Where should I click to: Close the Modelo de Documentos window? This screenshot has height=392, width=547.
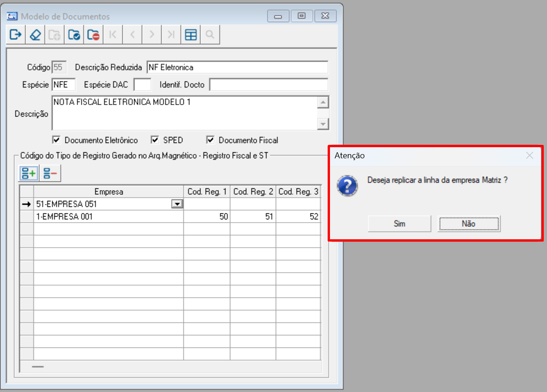click(x=325, y=16)
